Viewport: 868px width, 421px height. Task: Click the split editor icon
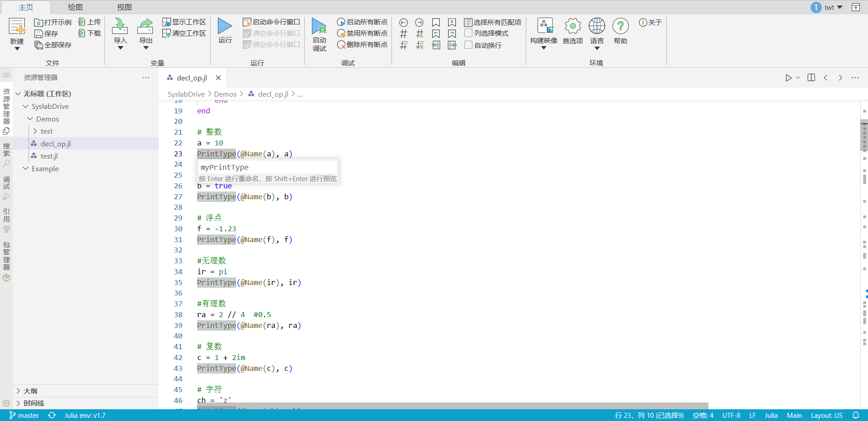point(811,78)
